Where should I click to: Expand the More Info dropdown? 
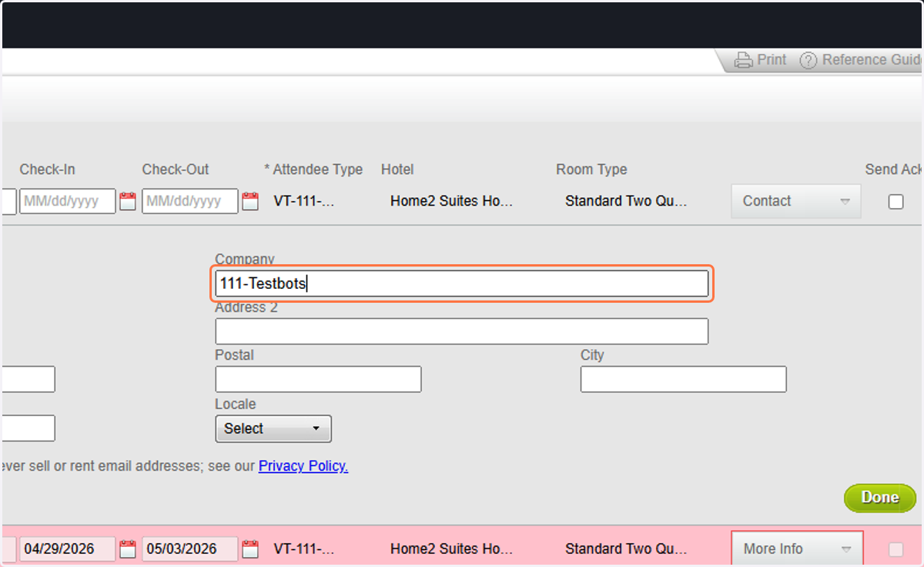pyautogui.click(x=797, y=549)
